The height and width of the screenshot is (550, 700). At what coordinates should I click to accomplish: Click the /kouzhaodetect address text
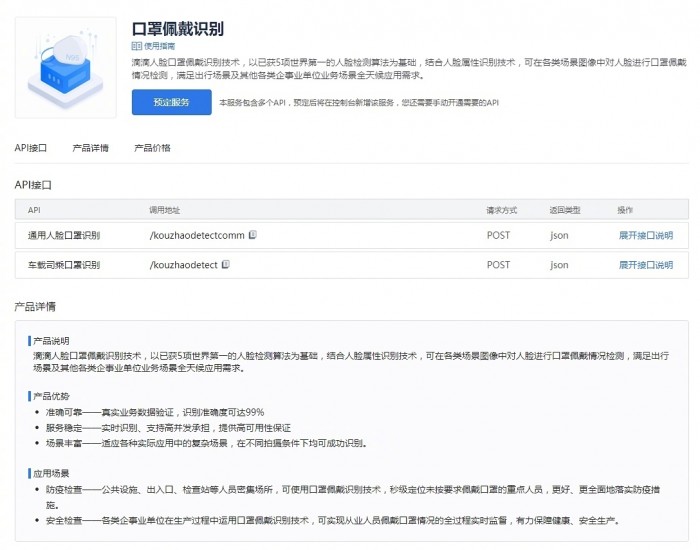(183, 266)
